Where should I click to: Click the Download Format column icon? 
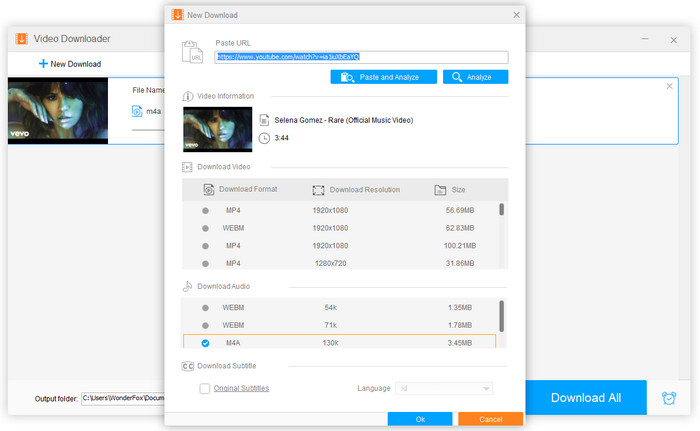(x=208, y=189)
